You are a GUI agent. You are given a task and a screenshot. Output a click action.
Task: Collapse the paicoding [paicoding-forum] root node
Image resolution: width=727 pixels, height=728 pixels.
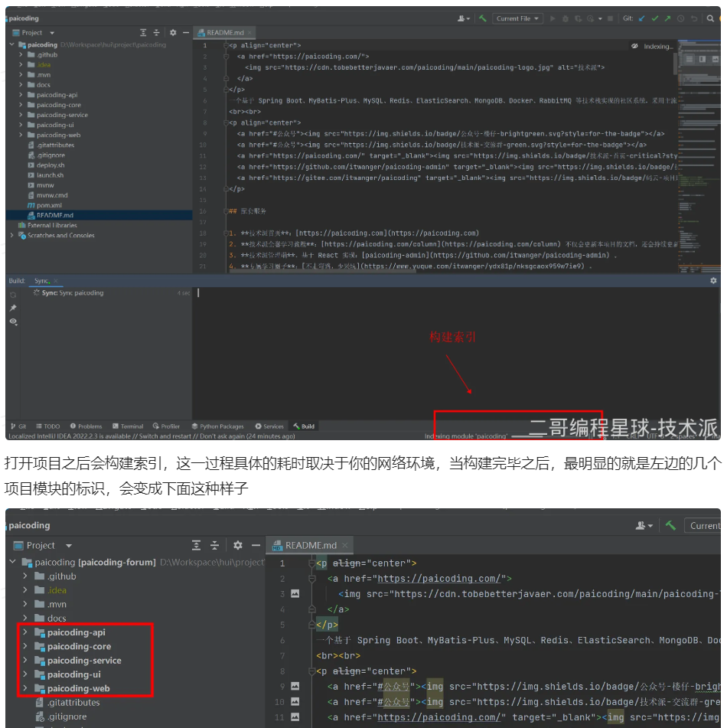pyautogui.click(x=12, y=562)
